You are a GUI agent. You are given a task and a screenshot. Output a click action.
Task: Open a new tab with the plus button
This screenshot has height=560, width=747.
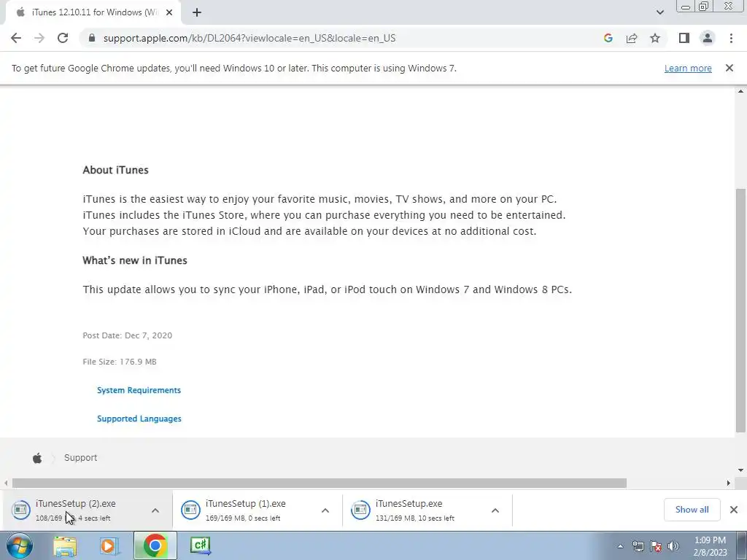[x=197, y=13]
